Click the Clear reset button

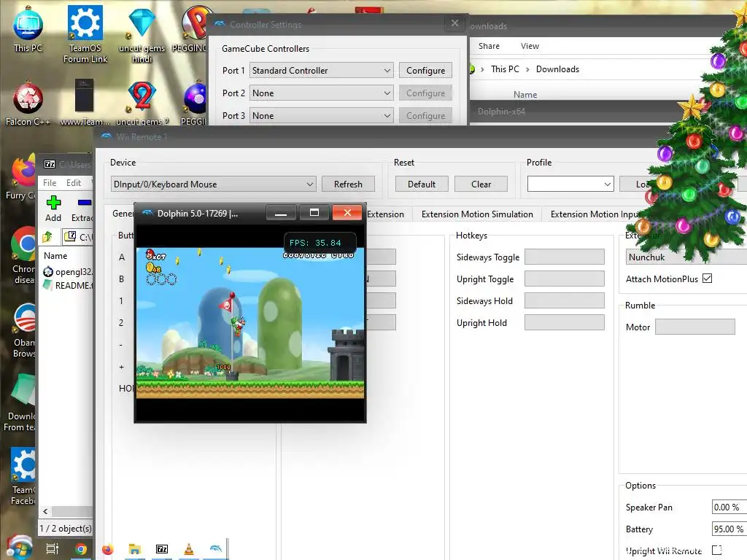(x=481, y=184)
